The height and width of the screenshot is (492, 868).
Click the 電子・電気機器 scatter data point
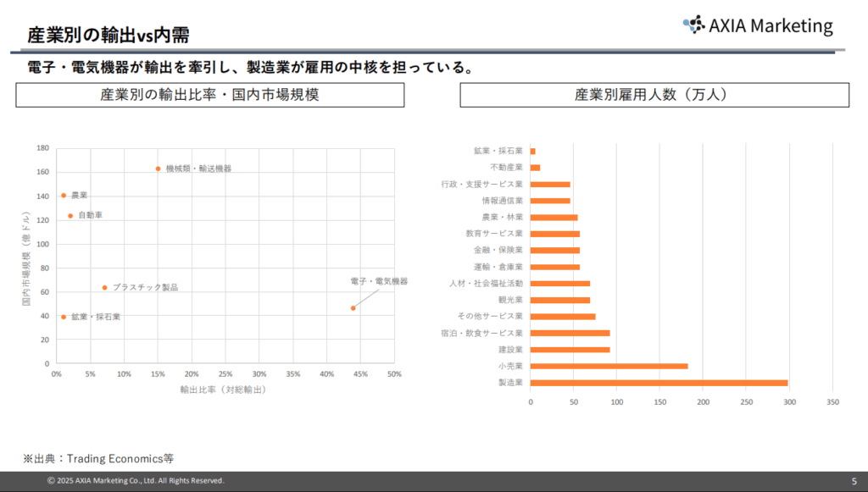353,308
